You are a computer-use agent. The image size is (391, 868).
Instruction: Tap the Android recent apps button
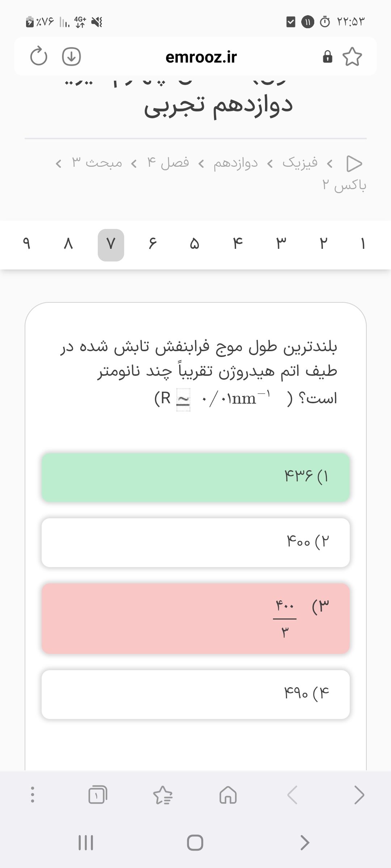coord(86,843)
